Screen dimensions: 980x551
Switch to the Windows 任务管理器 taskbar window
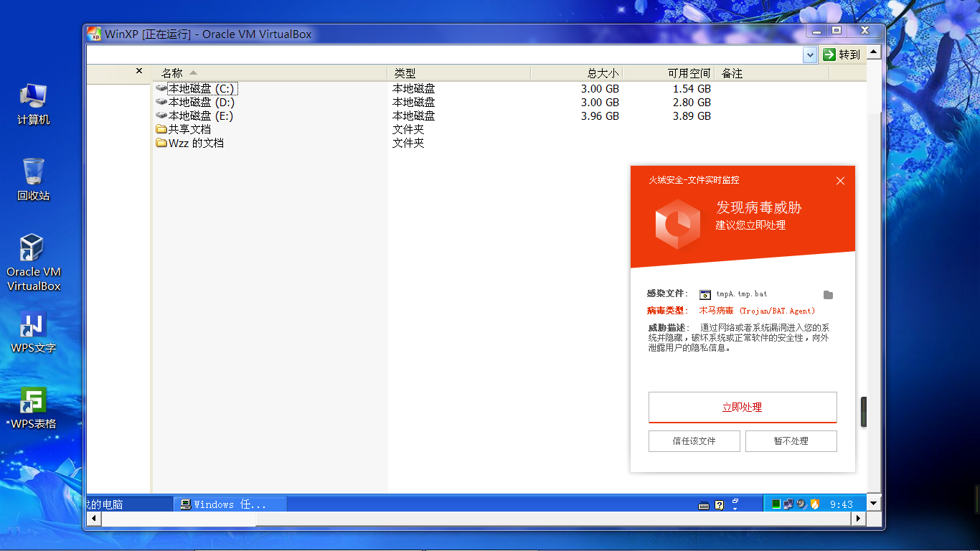(x=230, y=504)
